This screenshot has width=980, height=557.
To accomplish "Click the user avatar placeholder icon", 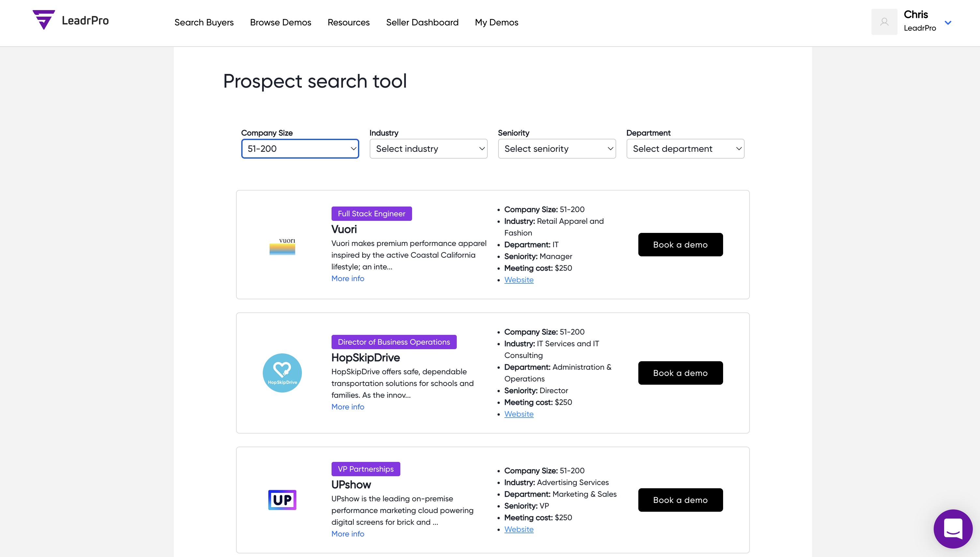I will click(884, 22).
